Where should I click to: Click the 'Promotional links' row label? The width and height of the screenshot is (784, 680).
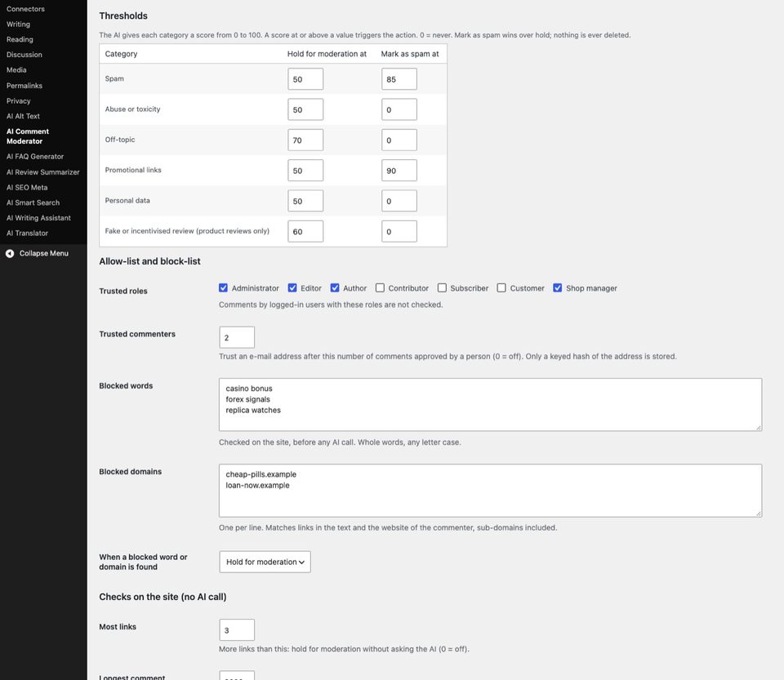(133, 171)
